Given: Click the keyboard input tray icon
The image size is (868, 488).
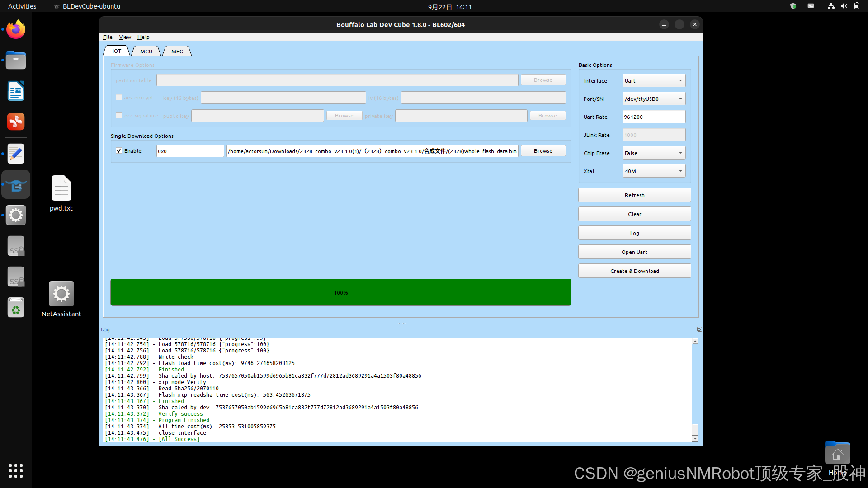Looking at the screenshot, I should point(811,6).
